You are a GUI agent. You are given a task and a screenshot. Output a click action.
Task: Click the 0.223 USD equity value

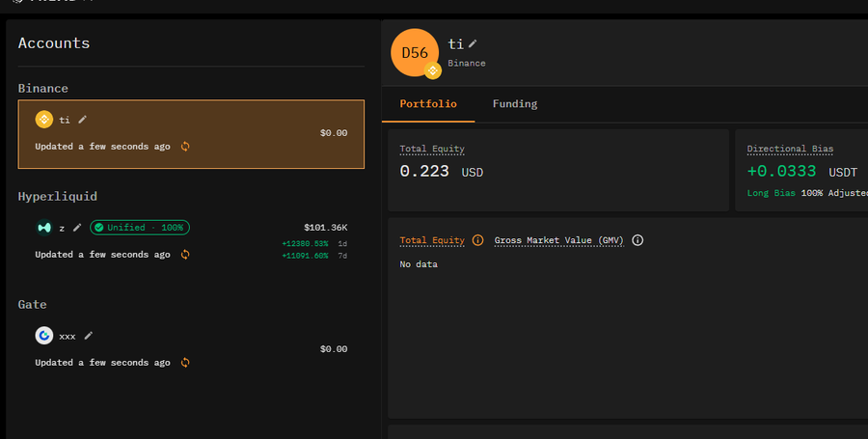441,172
